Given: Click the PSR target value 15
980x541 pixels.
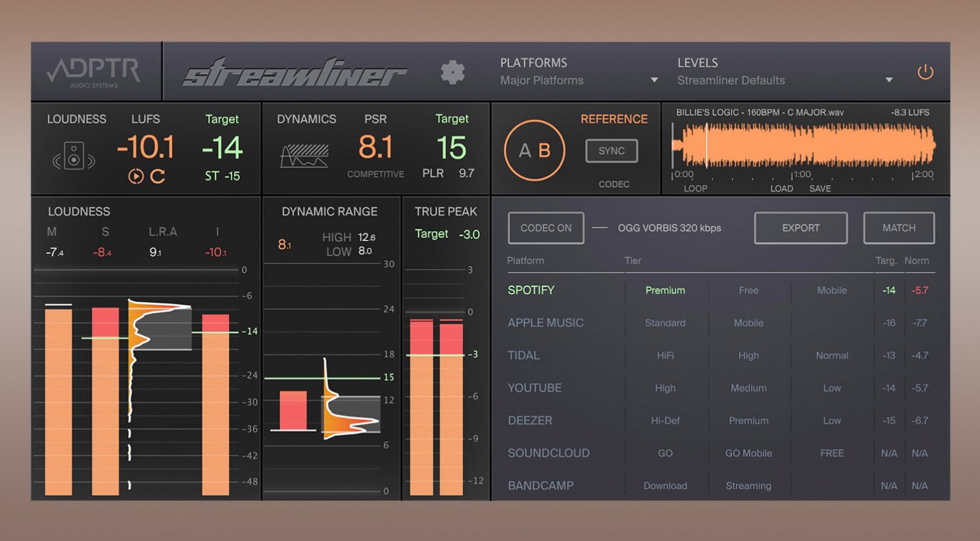Looking at the screenshot, I should (452, 148).
